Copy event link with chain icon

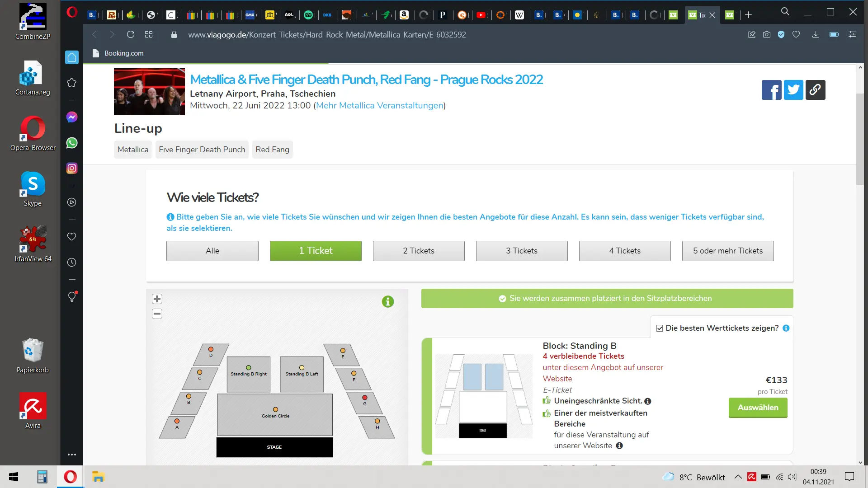coord(815,90)
